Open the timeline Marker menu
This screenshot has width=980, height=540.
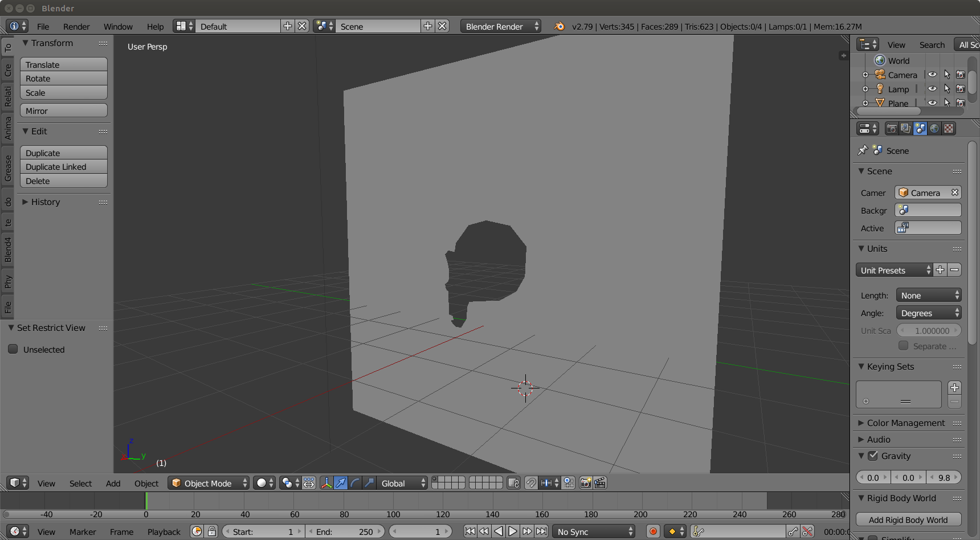pyautogui.click(x=83, y=531)
